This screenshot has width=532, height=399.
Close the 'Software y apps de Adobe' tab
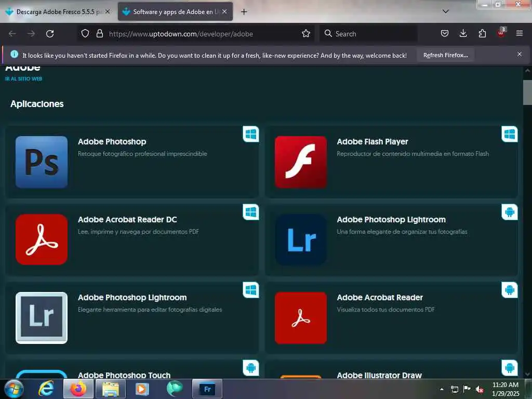[224, 11]
